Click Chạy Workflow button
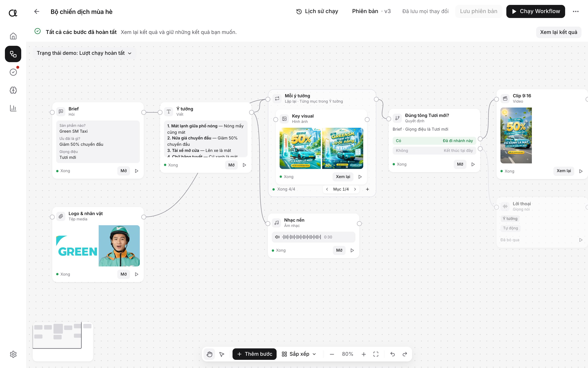Viewport: 588px width, 368px height. 536,11
